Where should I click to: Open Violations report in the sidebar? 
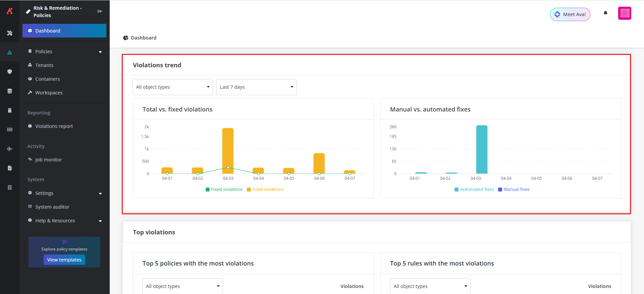pos(54,126)
